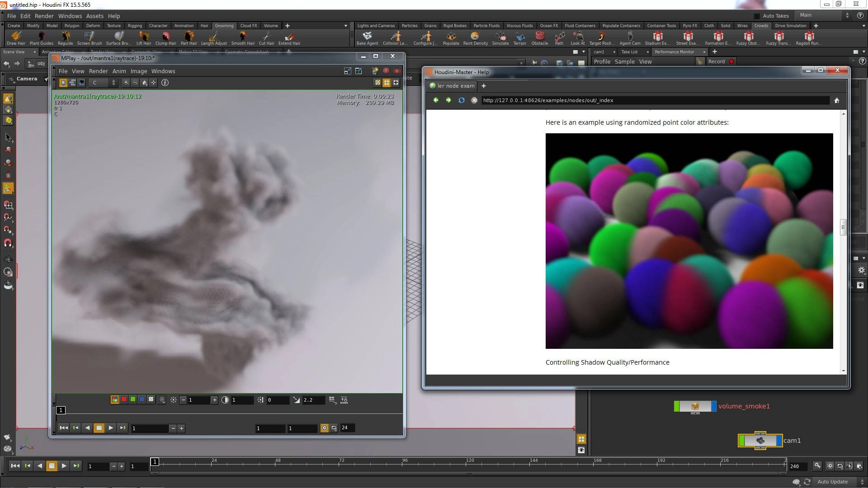Viewport: 868px width, 488px height.
Task: Open MPlay image info icon
Action: (x=165, y=83)
